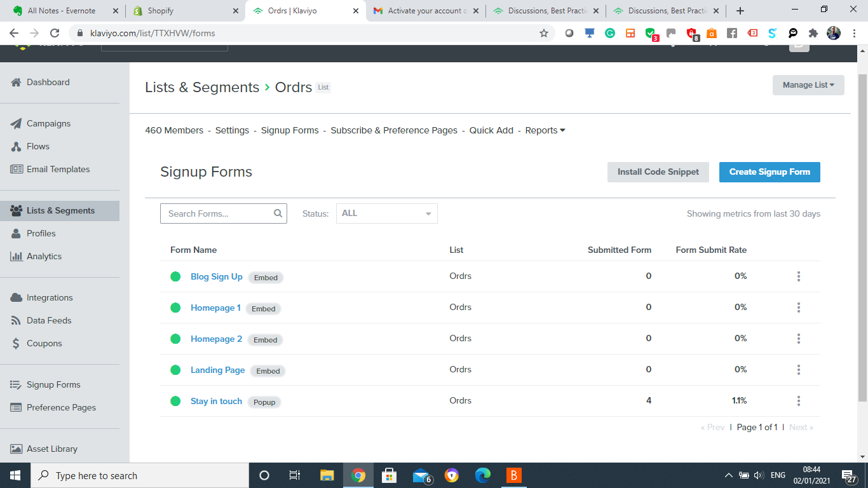Open the Status ALL dropdown
This screenshot has width=868, height=488.
click(x=386, y=213)
